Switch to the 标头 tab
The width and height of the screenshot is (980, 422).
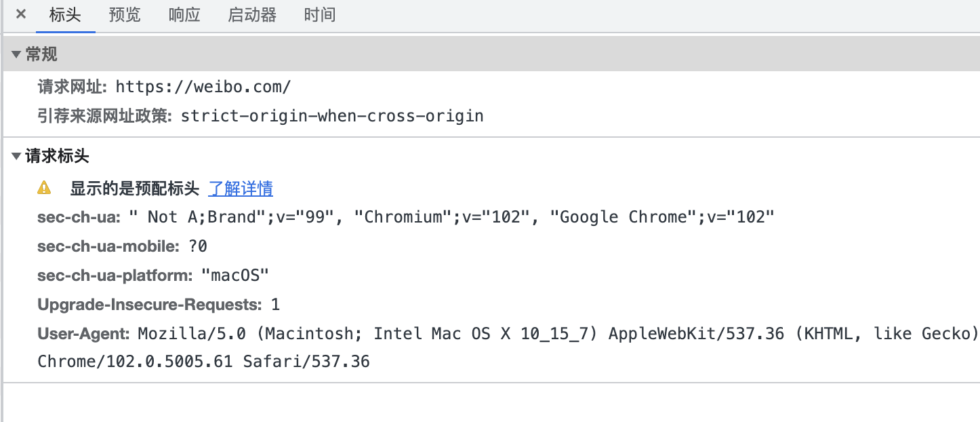pos(65,15)
